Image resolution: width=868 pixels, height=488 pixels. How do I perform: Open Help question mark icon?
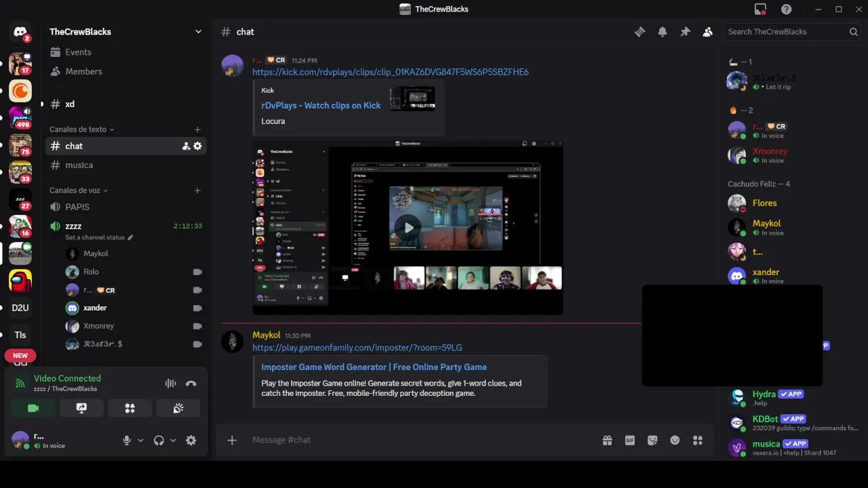click(x=787, y=9)
